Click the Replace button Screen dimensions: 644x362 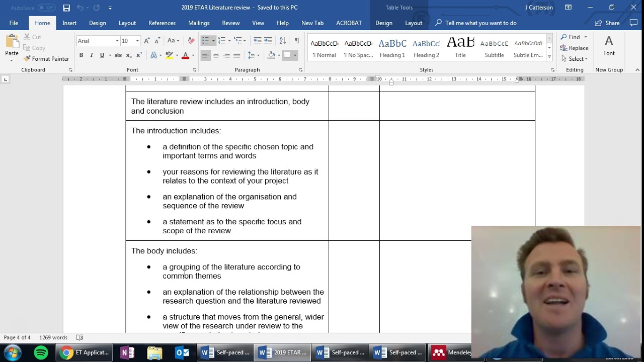pos(574,48)
